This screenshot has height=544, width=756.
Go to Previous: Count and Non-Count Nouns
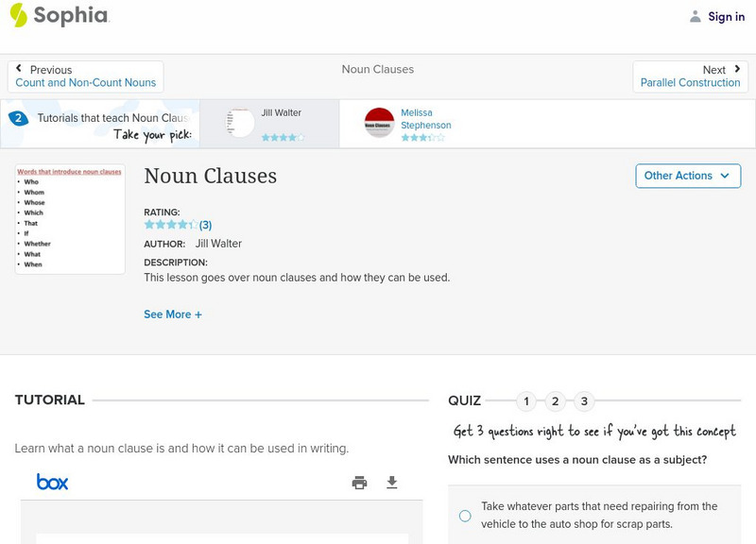click(86, 76)
